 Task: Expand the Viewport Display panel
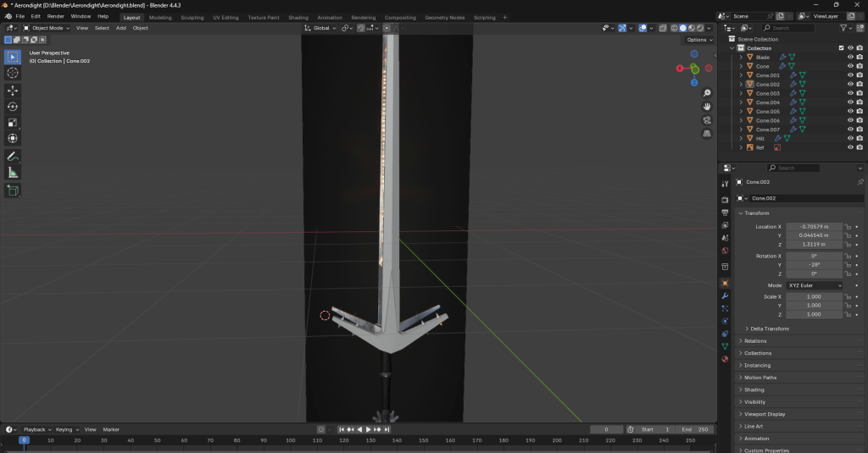point(763,414)
